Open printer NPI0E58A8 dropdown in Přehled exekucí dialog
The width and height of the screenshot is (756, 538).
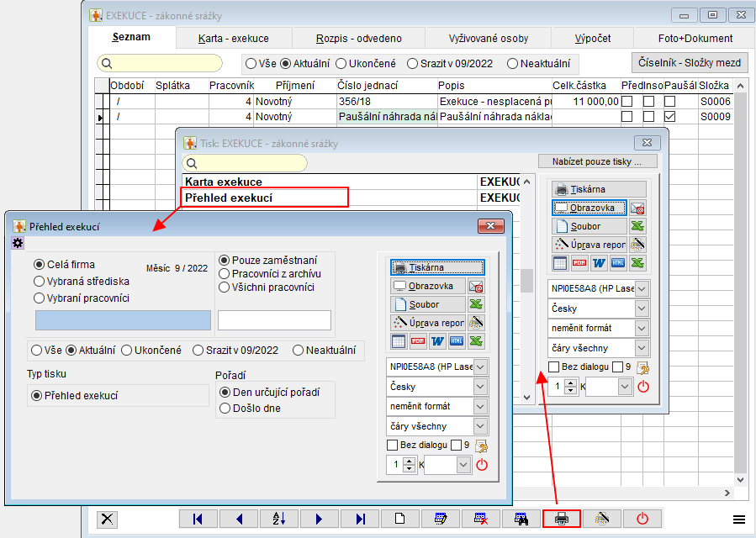click(480, 367)
